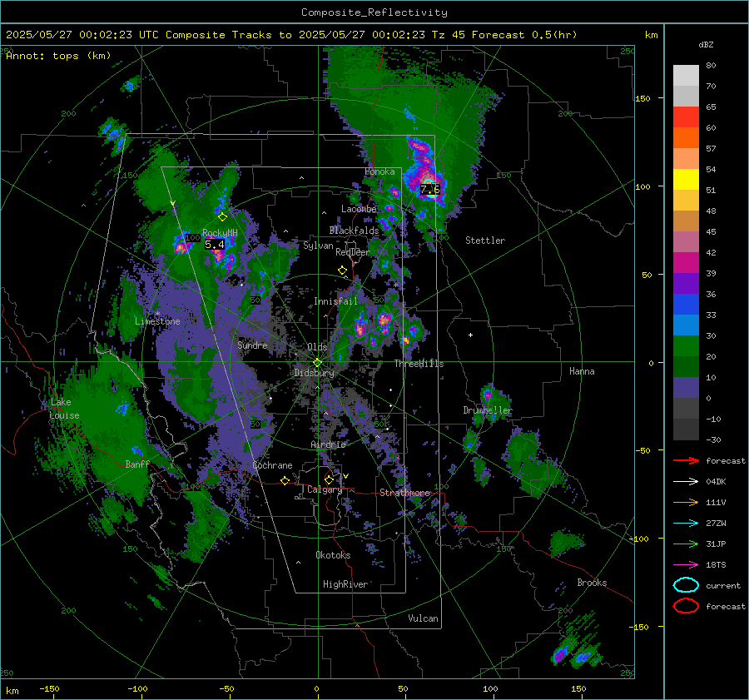Screen dimensions: 749x700
Task: Click the RedDeer city label
Action: click(353, 252)
